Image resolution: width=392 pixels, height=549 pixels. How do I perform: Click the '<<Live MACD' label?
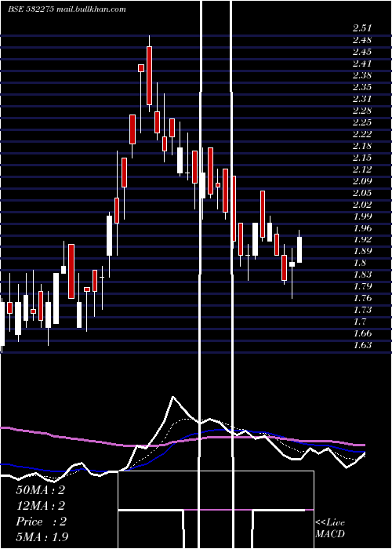point(330,528)
